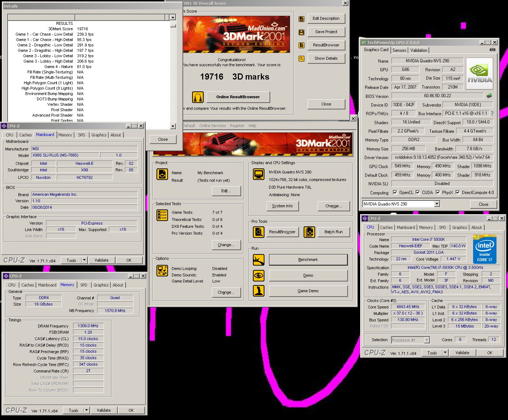508x420 pixels.
Task: Click the Show Details magnifier icon
Action: (x=301, y=59)
